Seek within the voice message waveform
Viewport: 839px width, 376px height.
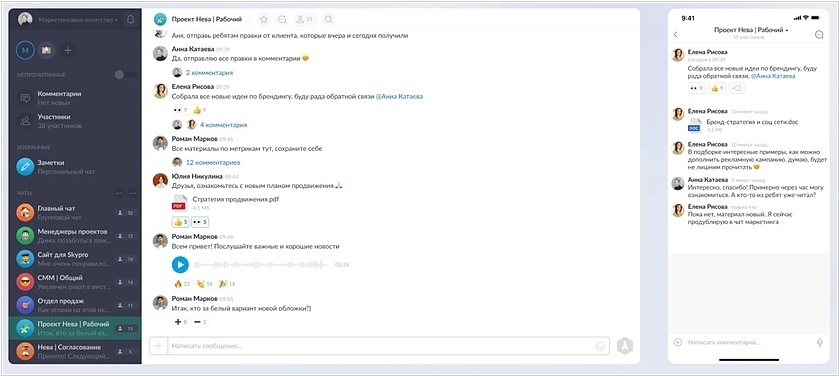(x=262, y=265)
